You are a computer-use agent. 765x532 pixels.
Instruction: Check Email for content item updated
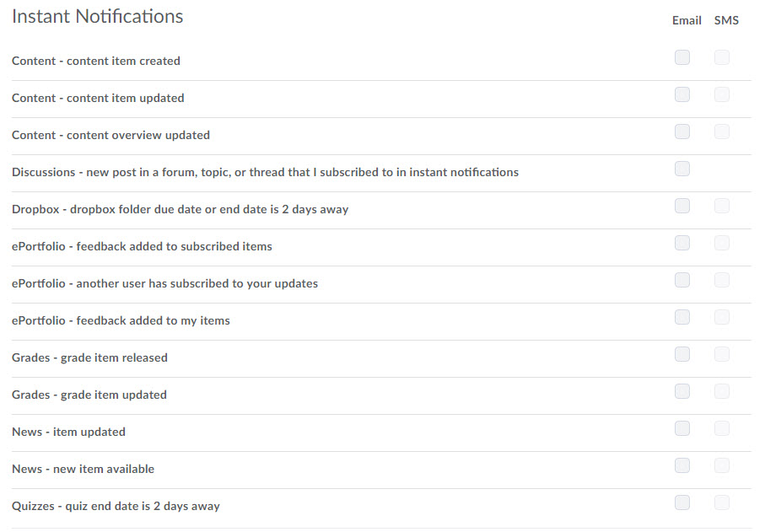click(x=682, y=94)
